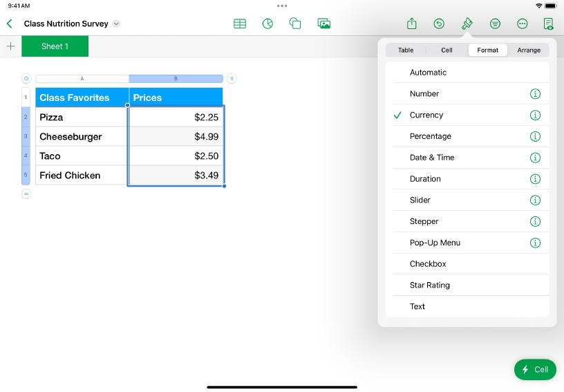The width and height of the screenshot is (564, 392).
Task: Tap the green Cell action button
Action: (535, 369)
